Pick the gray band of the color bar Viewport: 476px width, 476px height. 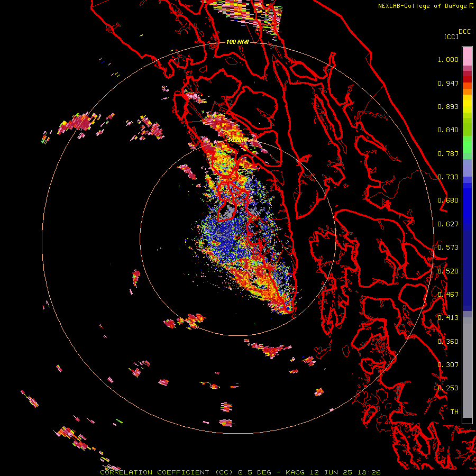click(467, 368)
